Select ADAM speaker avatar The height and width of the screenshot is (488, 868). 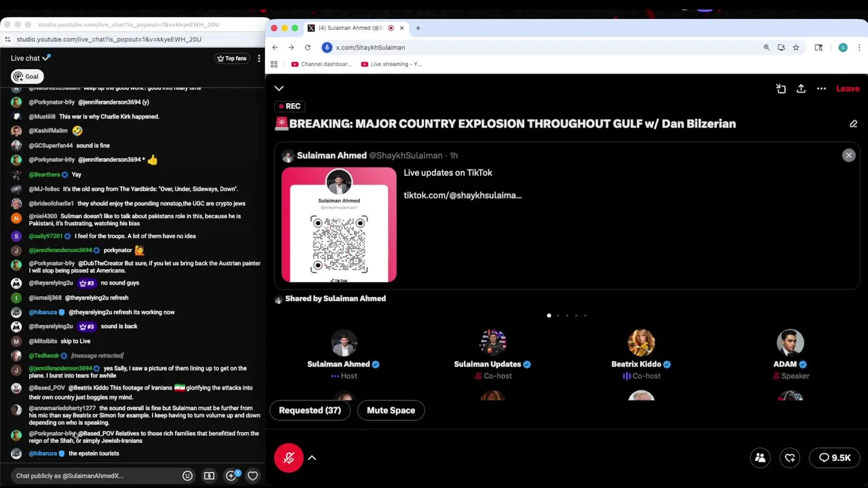click(x=790, y=342)
